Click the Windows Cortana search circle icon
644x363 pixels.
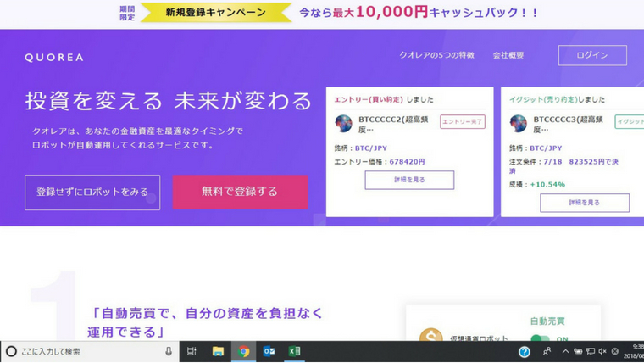click(x=11, y=351)
